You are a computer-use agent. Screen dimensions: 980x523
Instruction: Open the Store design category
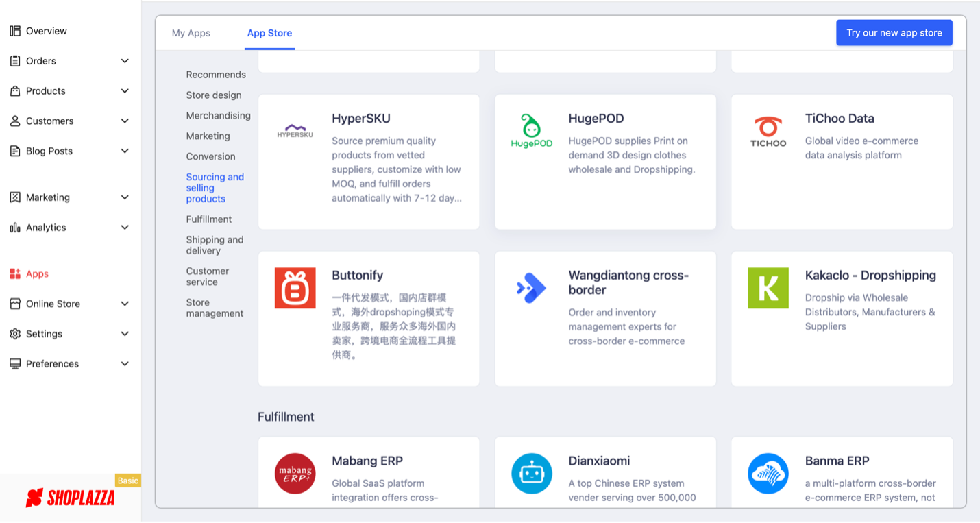[x=214, y=95]
